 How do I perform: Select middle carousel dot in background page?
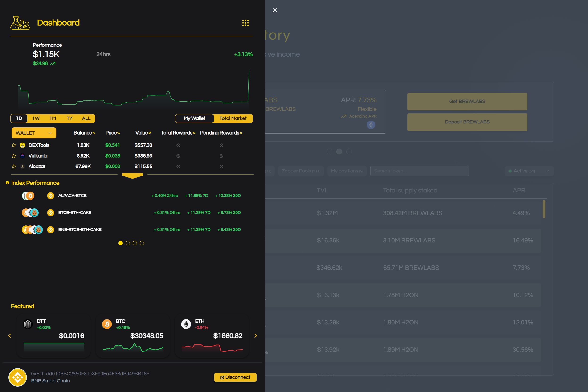click(339, 151)
